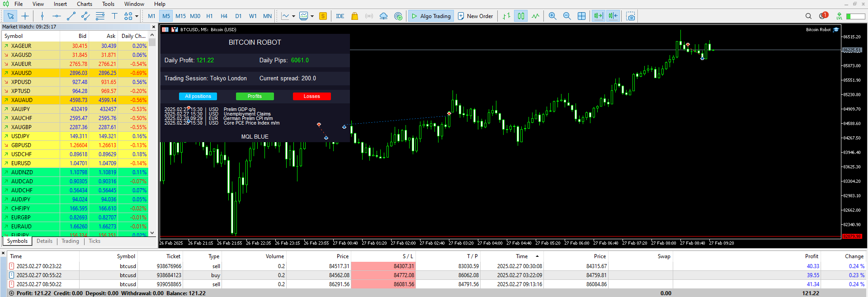Select the Equidistant Channel tool
The width and height of the screenshot is (868, 297).
point(85,16)
